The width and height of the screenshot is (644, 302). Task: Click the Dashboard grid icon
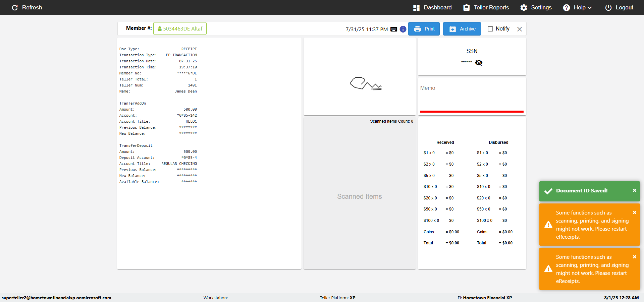pyautogui.click(x=416, y=8)
